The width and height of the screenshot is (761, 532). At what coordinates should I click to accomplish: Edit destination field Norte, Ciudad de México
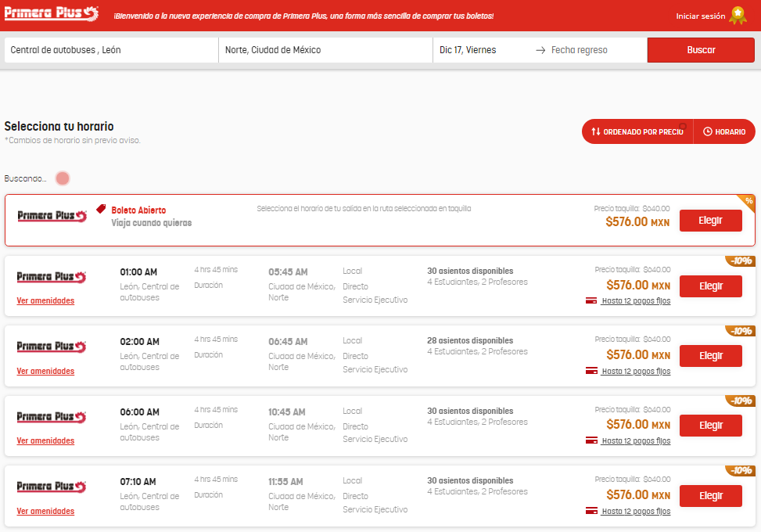(325, 50)
